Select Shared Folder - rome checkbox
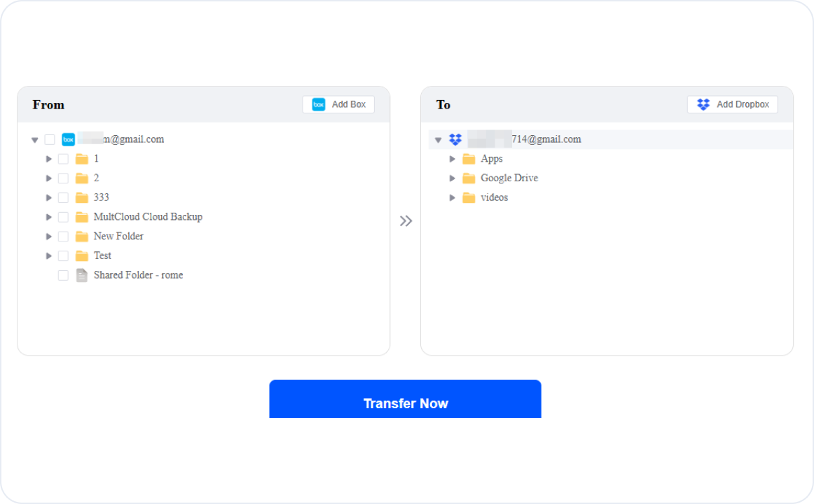Screen dimensions: 814x504 (63, 275)
